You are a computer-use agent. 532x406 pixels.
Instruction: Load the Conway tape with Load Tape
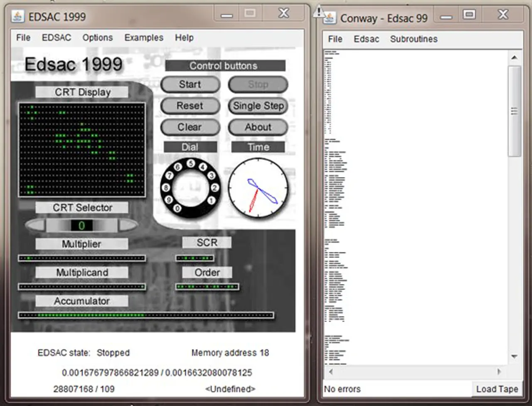tap(497, 389)
